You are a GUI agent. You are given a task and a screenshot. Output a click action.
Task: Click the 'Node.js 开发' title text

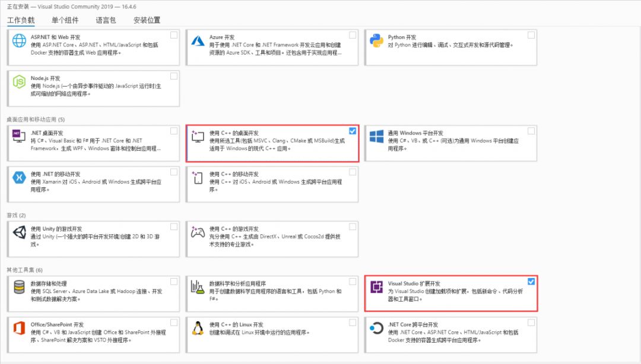tap(45, 78)
